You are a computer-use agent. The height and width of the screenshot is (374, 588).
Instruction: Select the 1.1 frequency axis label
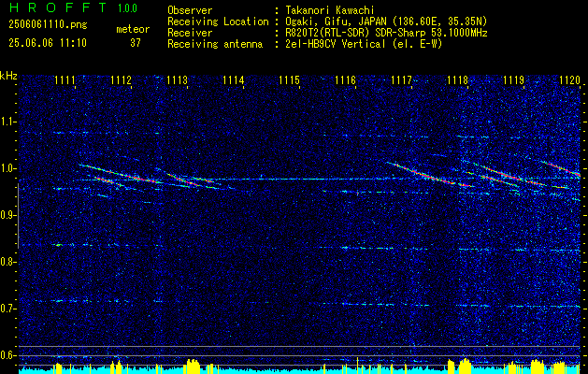coord(7,122)
